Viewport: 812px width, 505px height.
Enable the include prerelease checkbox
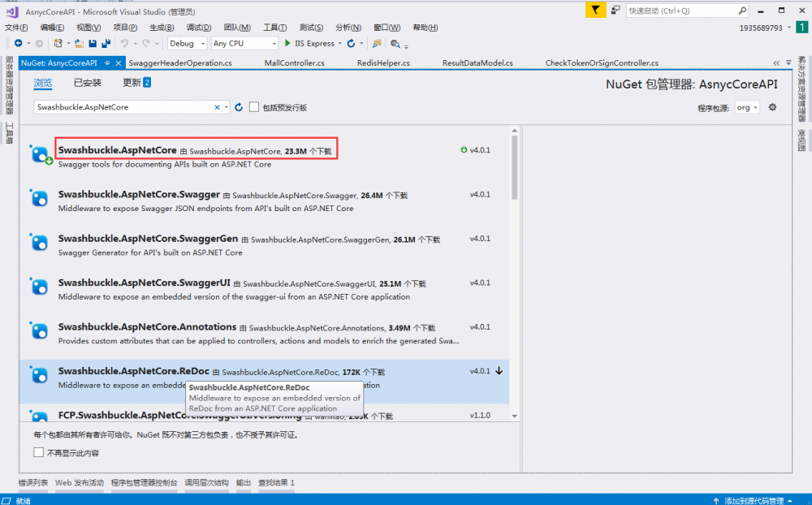point(254,107)
